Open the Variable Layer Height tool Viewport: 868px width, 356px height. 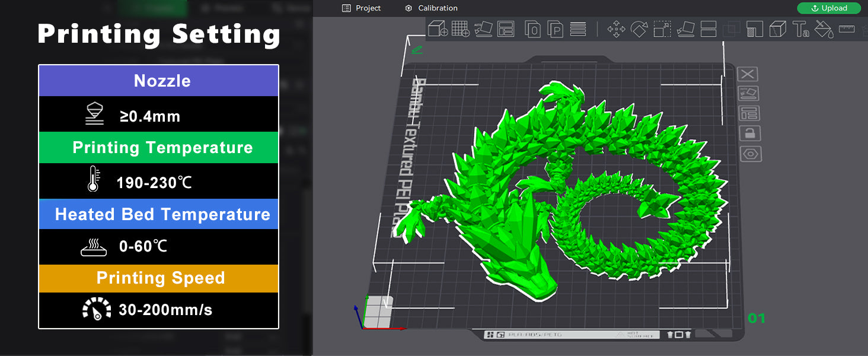pyautogui.click(x=577, y=29)
